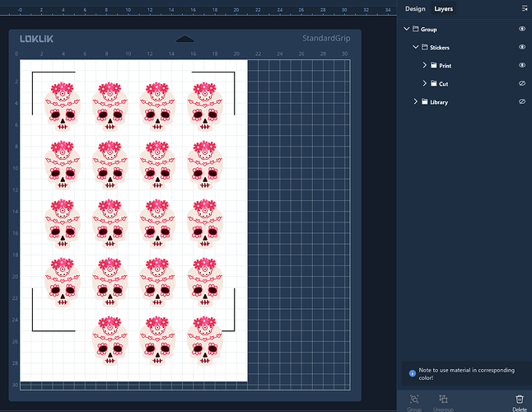Viewport: 532px width, 412px height.
Task: Hide the Print layer
Action: pyautogui.click(x=521, y=65)
